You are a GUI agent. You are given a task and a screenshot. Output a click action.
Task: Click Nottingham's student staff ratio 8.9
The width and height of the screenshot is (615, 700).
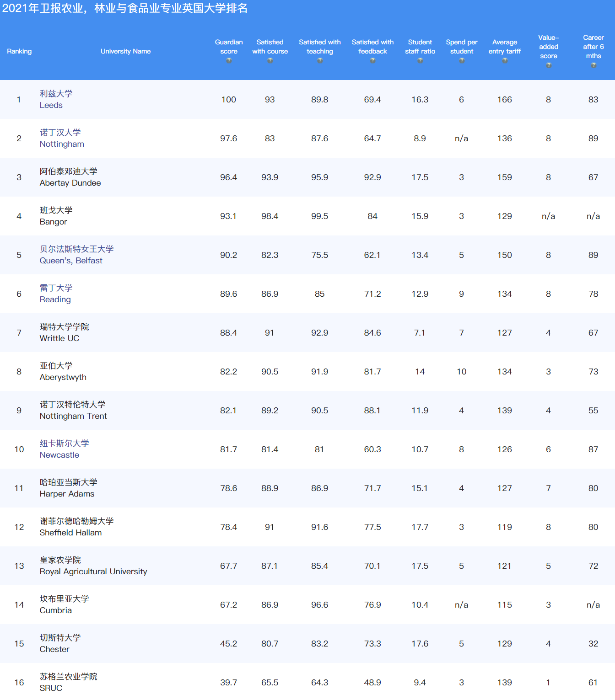click(420, 139)
